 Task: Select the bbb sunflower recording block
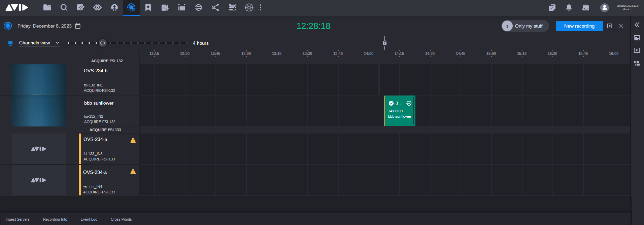pyautogui.click(x=400, y=111)
